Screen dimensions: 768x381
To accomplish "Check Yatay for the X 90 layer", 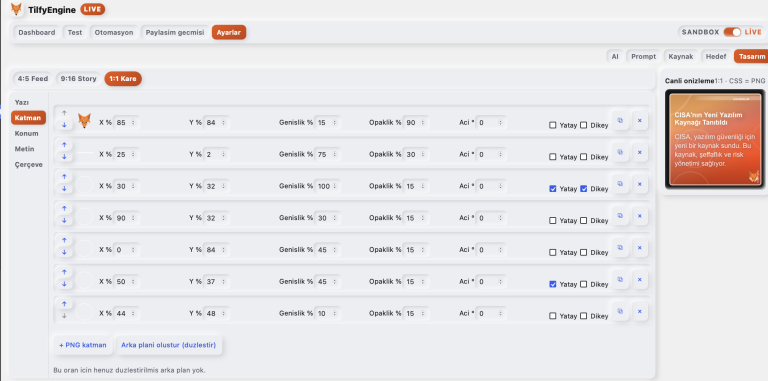I will (x=552, y=220).
